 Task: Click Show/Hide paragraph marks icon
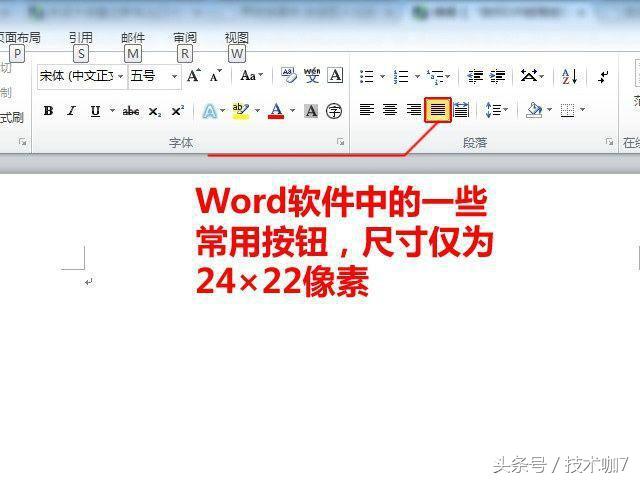coord(603,76)
